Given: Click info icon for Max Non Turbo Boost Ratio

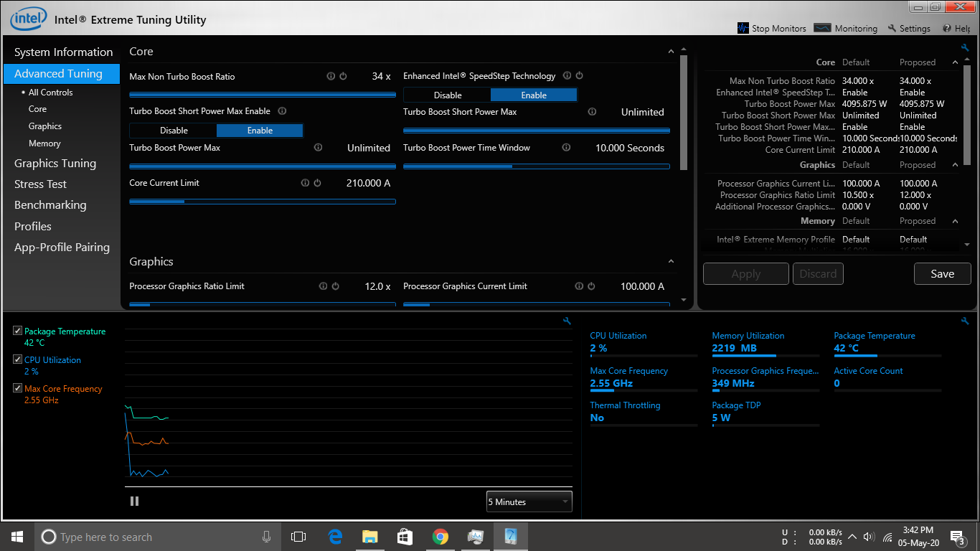Looking at the screenshot, I should point(331,76).
